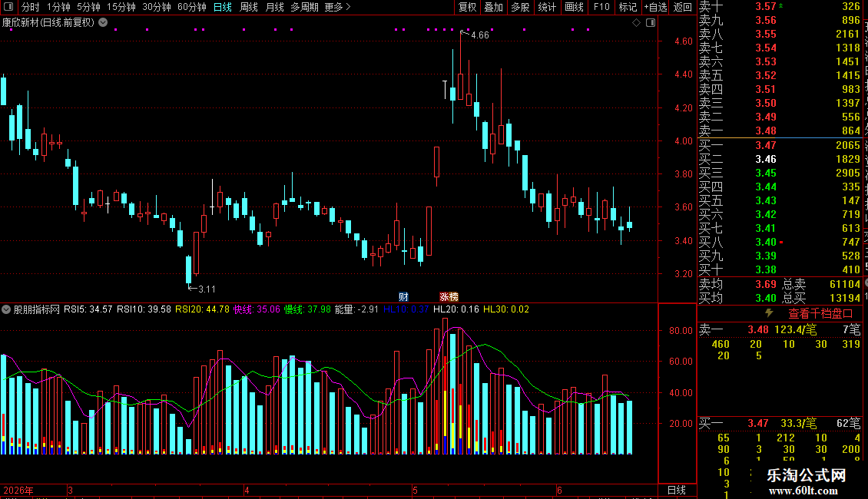Click the HL30: 0.02 indicator label

point(506,309)
